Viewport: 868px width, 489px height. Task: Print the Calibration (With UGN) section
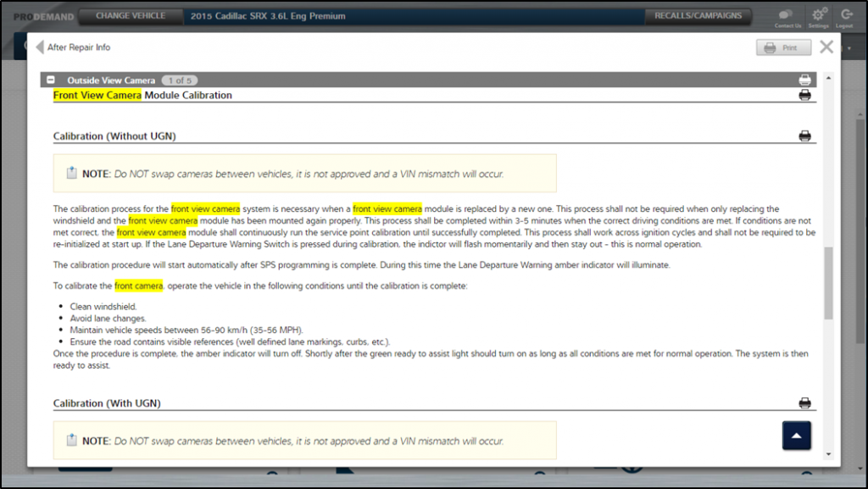pyautogui.click(x=804, y=403)
